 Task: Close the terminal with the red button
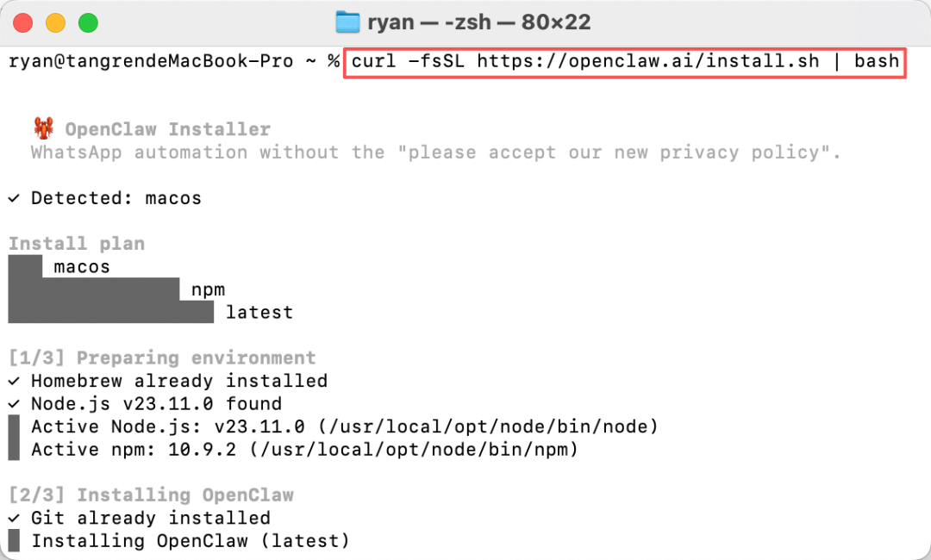tap(23, 22)
